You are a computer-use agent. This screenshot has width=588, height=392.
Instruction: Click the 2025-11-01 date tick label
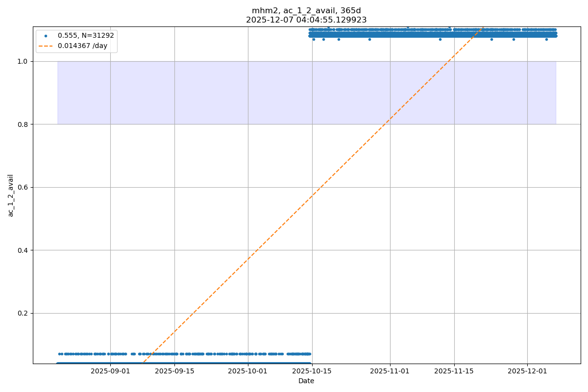pyautogui.click(x=390, y=371)
